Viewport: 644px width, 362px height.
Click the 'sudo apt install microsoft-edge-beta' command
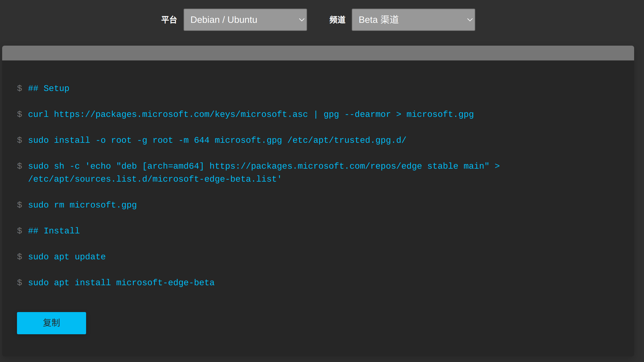(x=121, y=283)
